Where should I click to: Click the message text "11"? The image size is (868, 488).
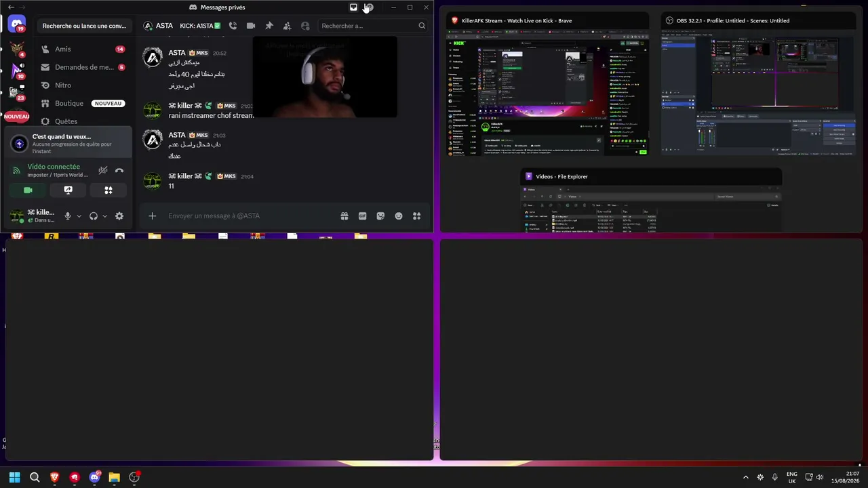click(172, 186)
